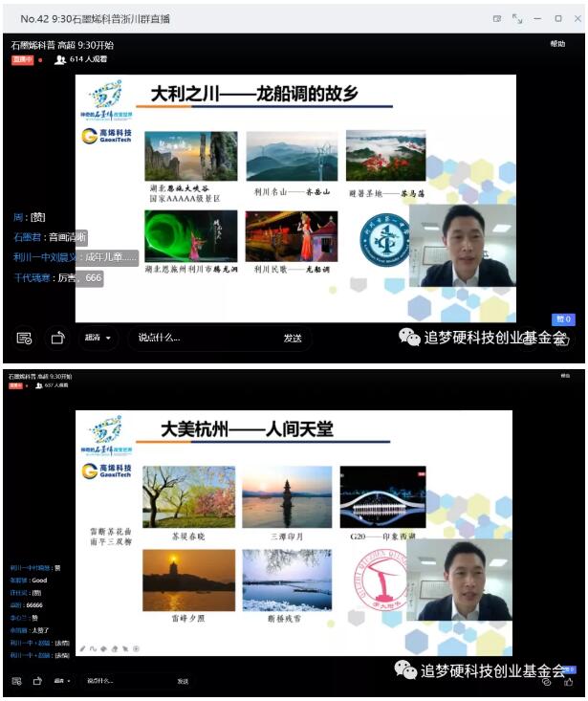
Task: Toggle fullscreen with the expand arrows icon
Action: click(517, 18)
